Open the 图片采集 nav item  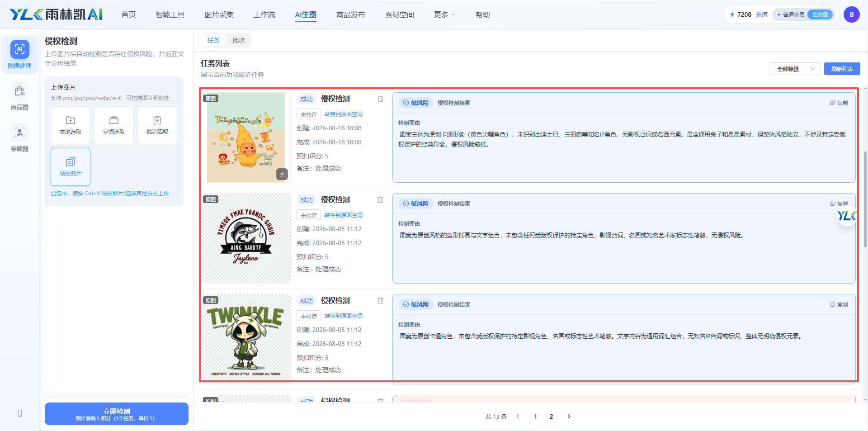[219, 14]
